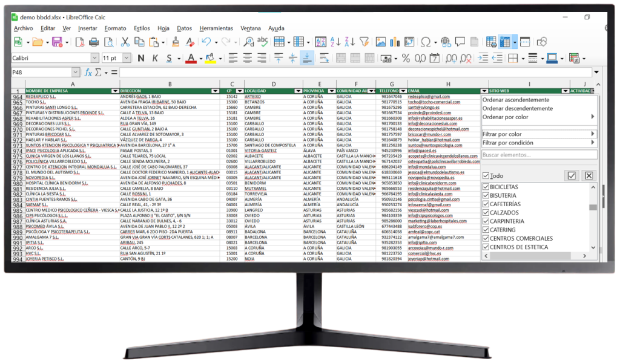The height and width of the screenshot is (364, 620).
Task: Open the Insert chart icon
Action: 395,42
